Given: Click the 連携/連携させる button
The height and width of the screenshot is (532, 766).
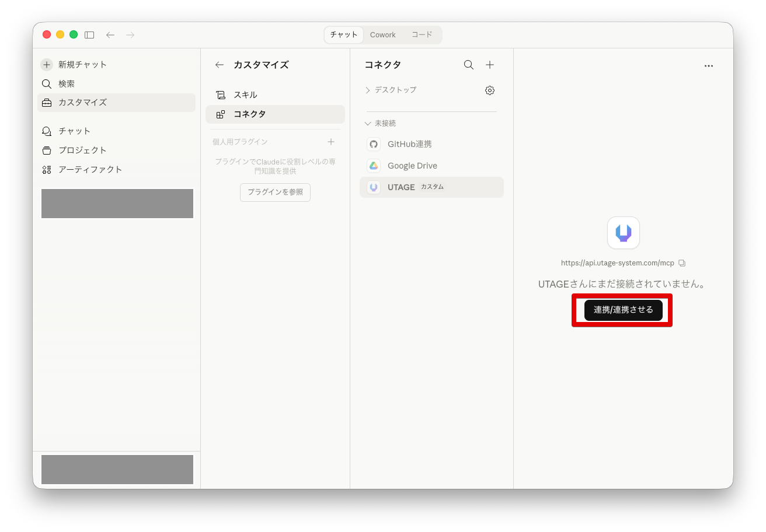Looking at the screenshot, I should point(623,310).
